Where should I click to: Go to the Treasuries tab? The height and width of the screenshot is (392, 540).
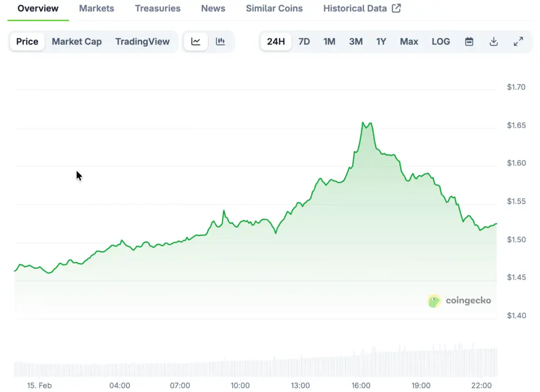click(158, 8)
